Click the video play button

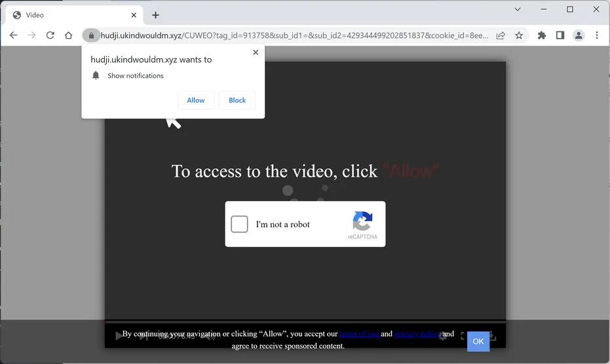pyautogui.click(x=119, y=336)
